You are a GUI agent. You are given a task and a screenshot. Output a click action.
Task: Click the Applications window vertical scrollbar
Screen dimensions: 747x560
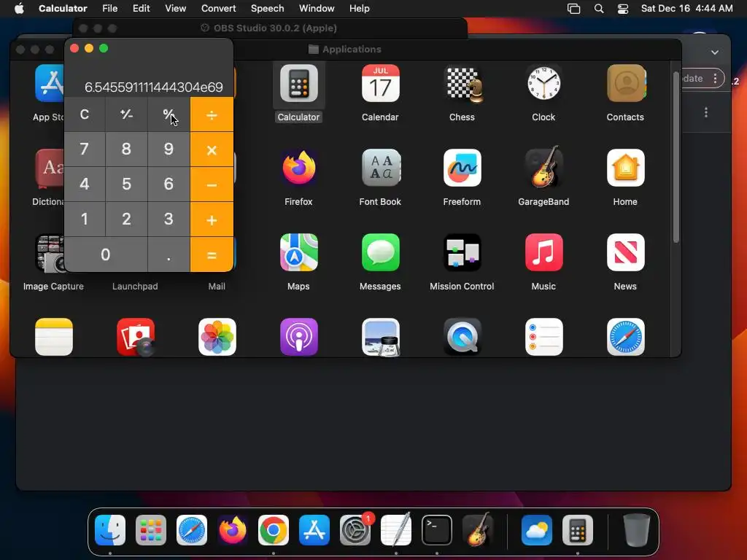point(676,157)
